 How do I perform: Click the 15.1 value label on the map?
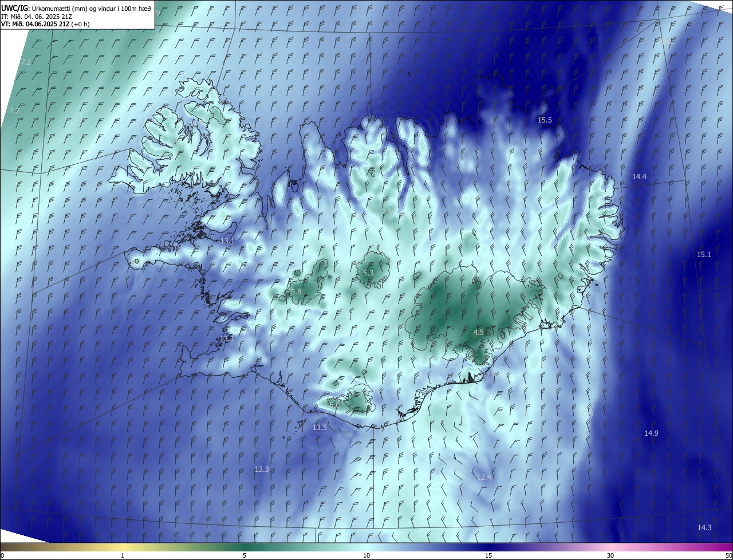click(x=703, y=255)
